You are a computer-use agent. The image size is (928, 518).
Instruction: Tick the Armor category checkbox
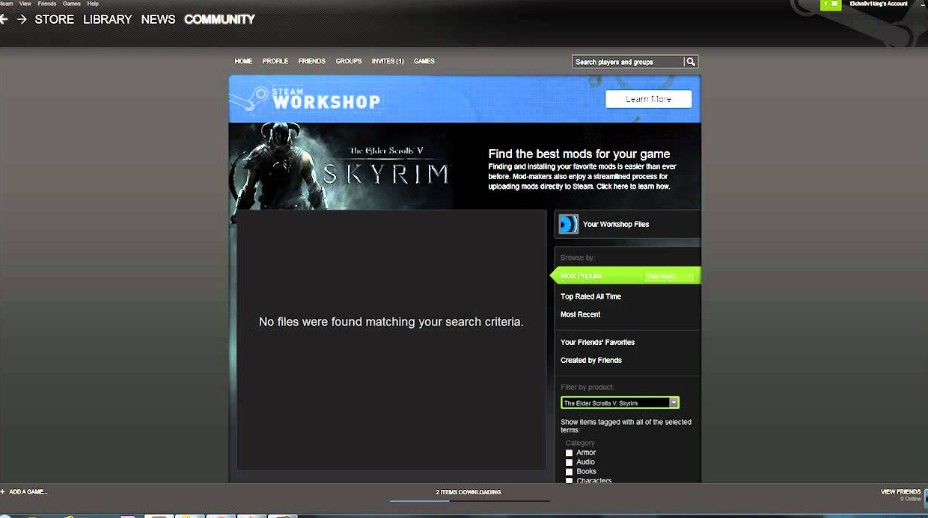pyautogui.click(x=569, y=453)
